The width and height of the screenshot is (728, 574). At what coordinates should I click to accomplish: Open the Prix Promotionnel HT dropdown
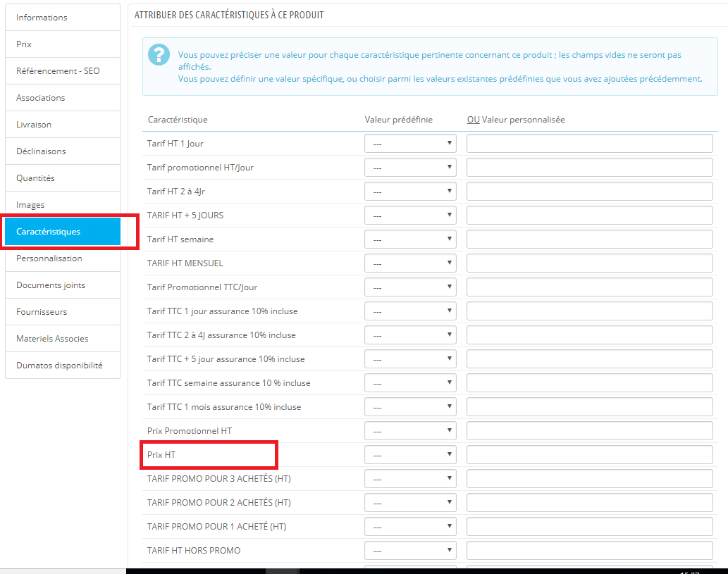point(410,430)
